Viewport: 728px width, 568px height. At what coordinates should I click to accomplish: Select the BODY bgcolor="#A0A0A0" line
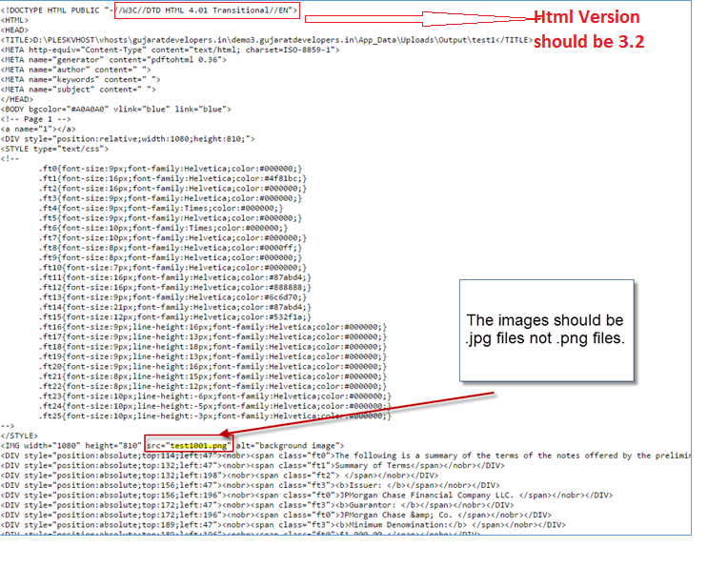[x=115, y=110]
